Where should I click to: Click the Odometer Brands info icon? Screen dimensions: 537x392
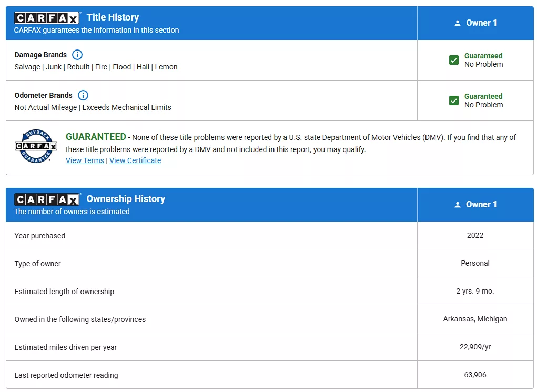[83, 95]
